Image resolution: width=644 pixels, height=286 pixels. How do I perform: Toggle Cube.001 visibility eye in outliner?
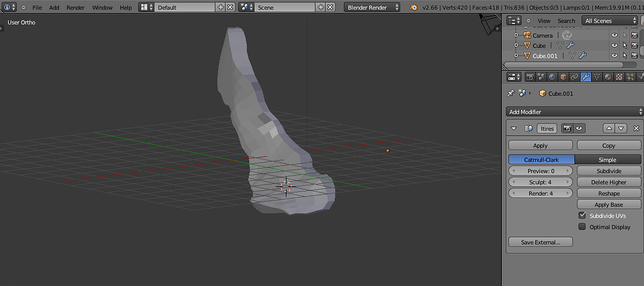tap(614, 55)
